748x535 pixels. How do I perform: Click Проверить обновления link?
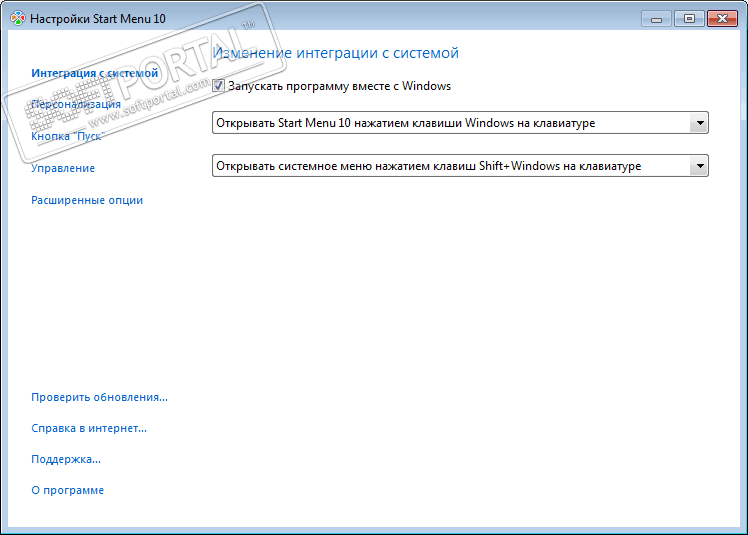point(99,397)
